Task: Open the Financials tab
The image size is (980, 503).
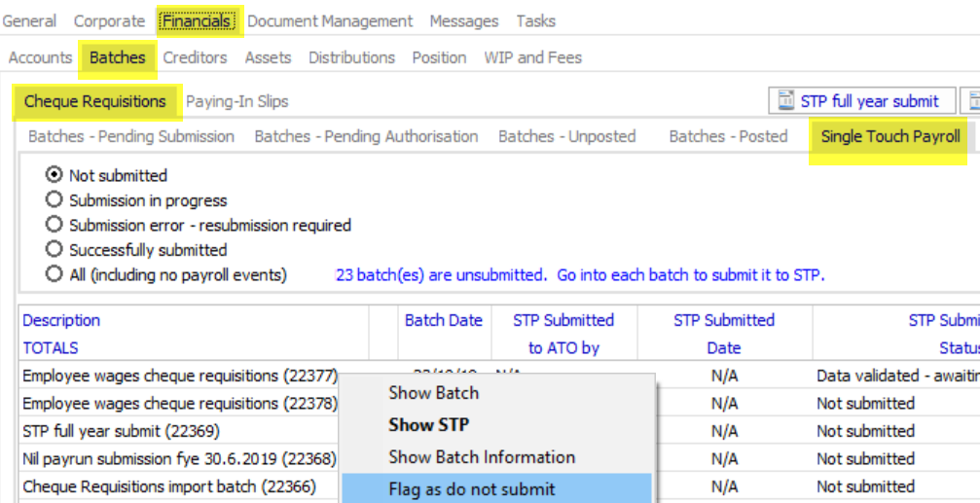Action: [196, 20]
